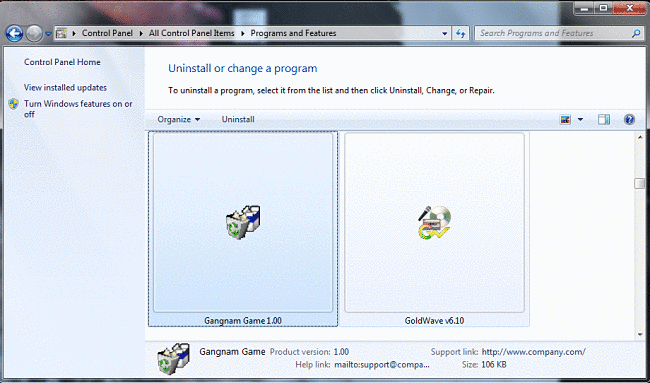This screenshot has width=650, height=383.
Task: Close the Programs and Features window
Action: click(x=630, y=7)
